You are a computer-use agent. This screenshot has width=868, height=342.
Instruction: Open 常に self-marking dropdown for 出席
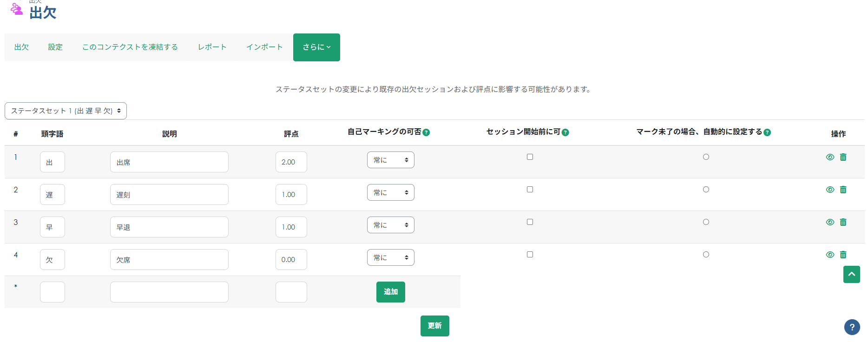point(390,160)
